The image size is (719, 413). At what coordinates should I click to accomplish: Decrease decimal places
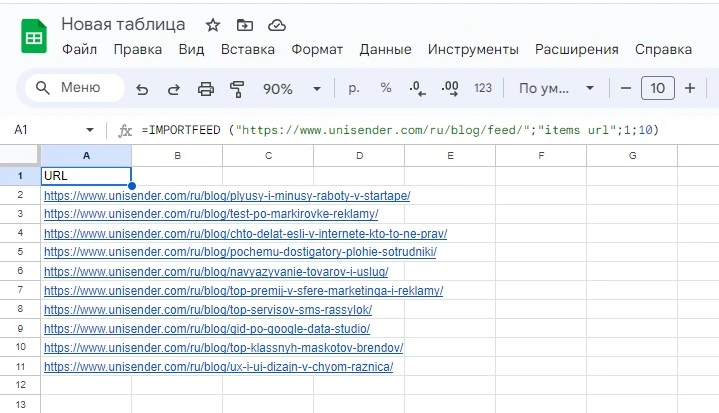(x=417, y=88)
